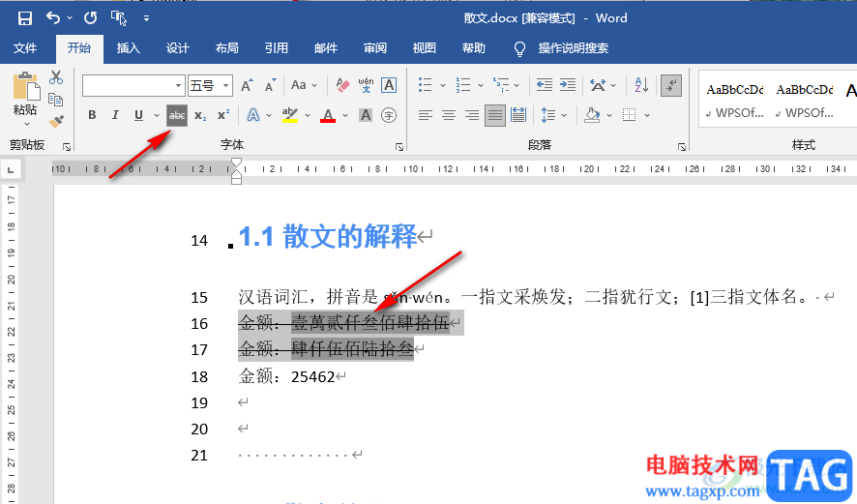
Task: Apply red font color
Action: coord(328,115)
